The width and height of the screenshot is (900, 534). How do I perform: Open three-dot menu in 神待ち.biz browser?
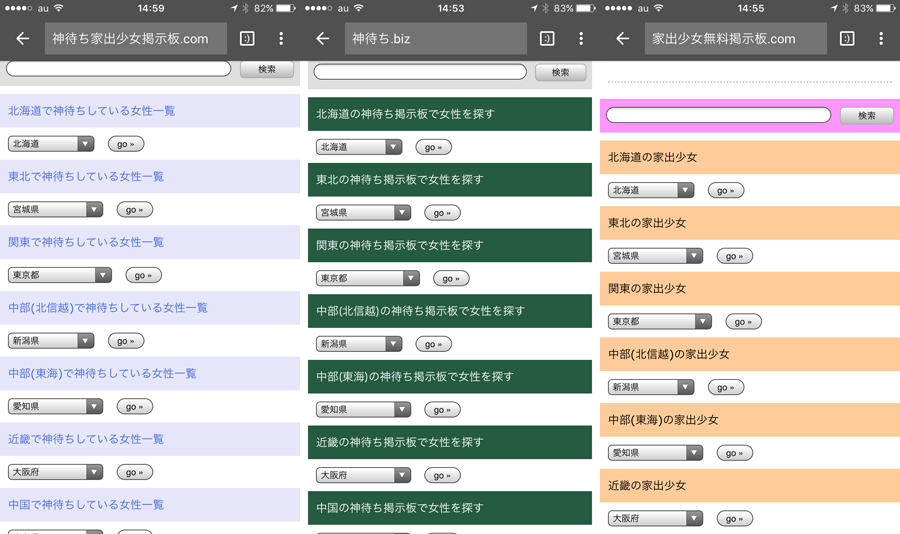581,38
